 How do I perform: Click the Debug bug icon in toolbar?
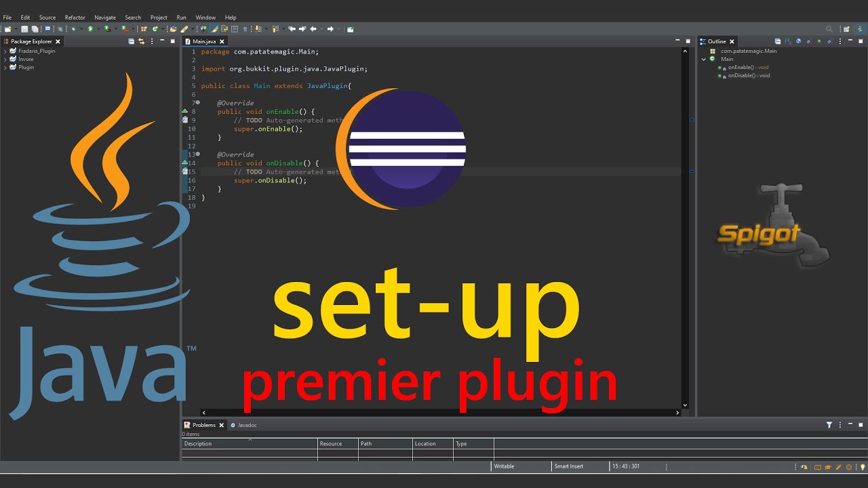coord(73,29)
